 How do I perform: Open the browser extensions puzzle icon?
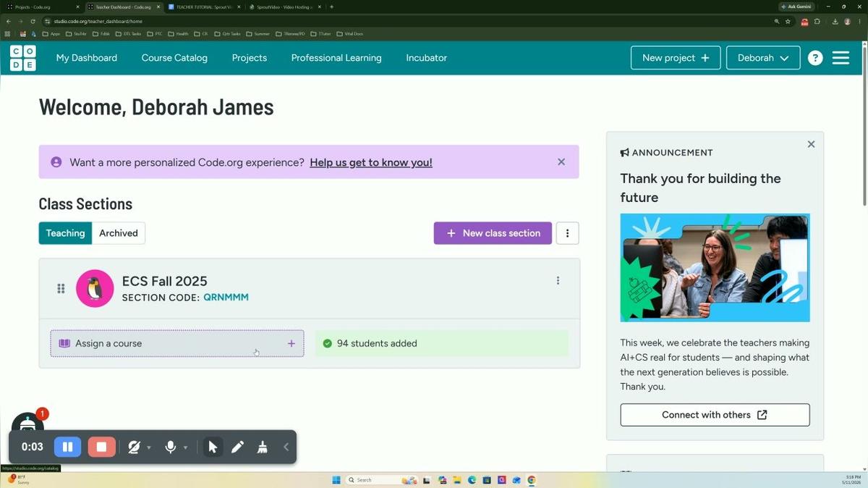click(817, 21)
